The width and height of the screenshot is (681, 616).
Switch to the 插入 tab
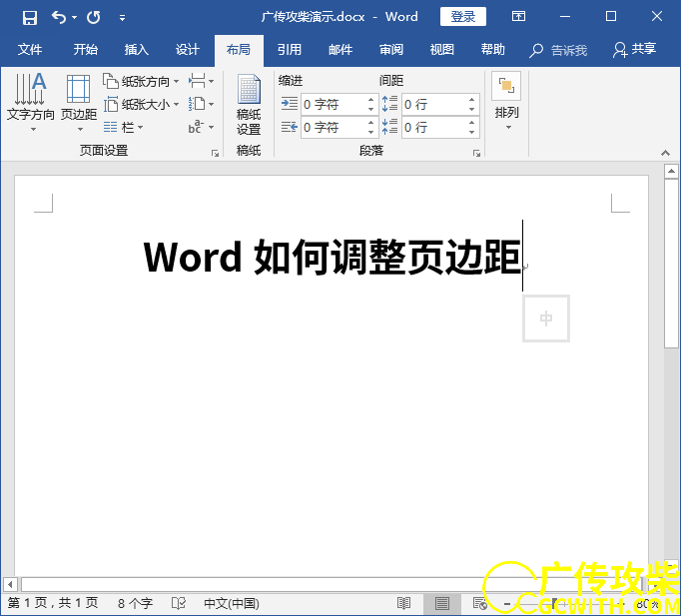click(137, 50)
